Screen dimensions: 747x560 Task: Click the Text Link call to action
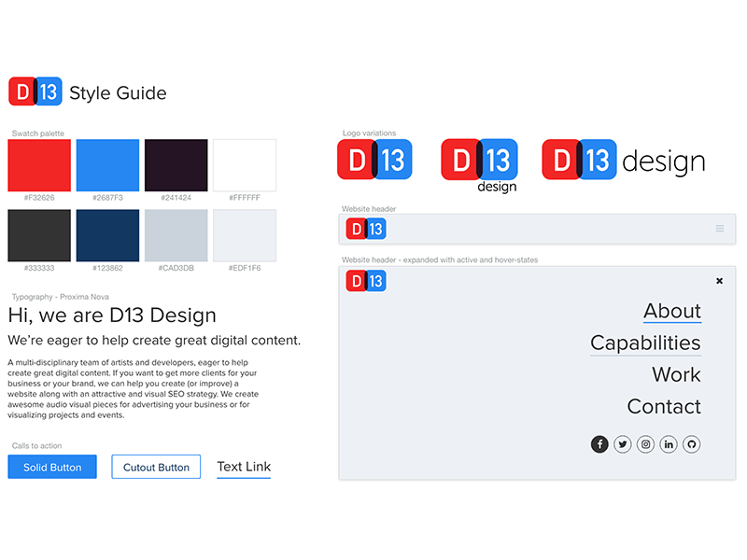[x=244, y=467]
